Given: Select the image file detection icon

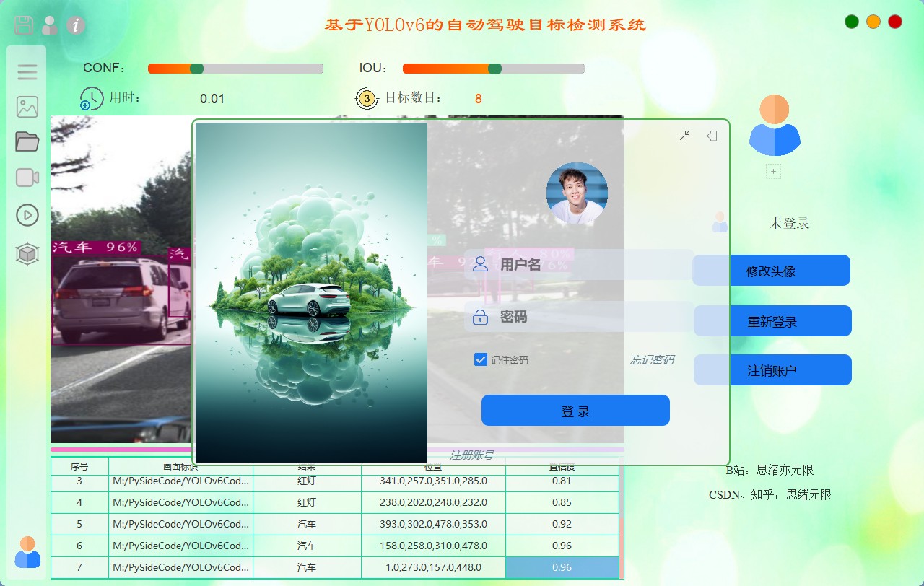Looking at the screenshot, I should (27, 107).
